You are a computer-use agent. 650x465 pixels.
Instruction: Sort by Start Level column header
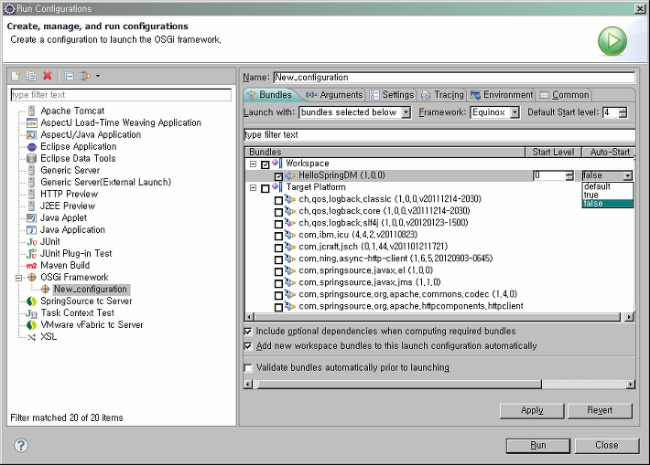click(553, 152)
